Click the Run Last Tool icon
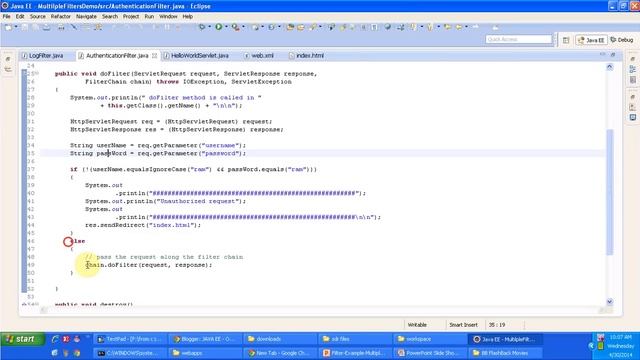Image resolution: width=640 pixels, height=360 pixels. [236, 27]
